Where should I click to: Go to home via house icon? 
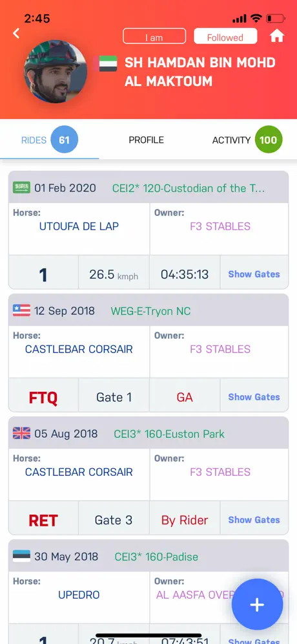[x=277, y=36]
